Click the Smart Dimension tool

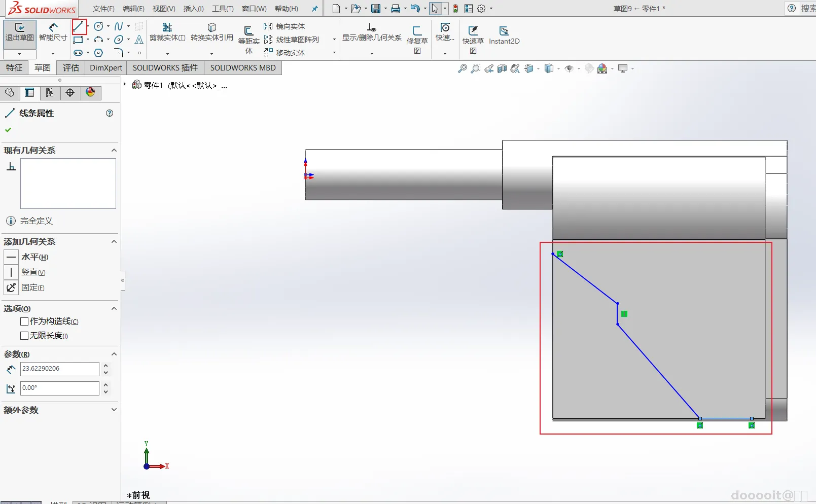point(53,32)
